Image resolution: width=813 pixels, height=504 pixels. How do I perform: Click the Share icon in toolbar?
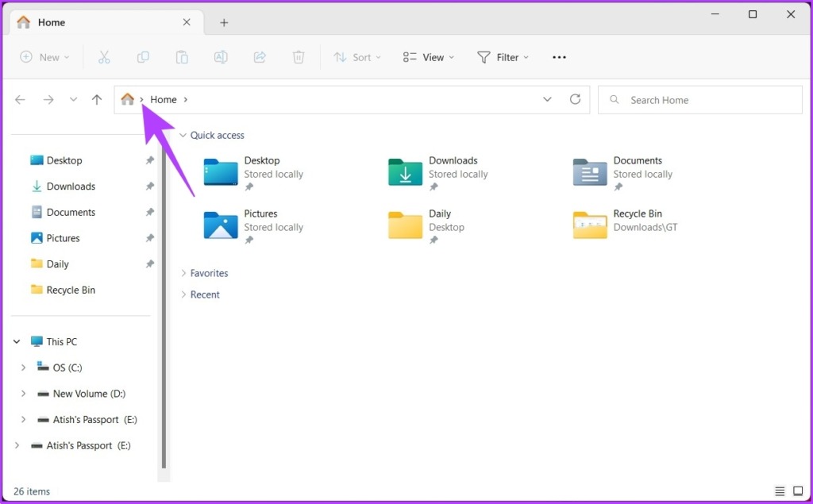(x=260, y=57)
